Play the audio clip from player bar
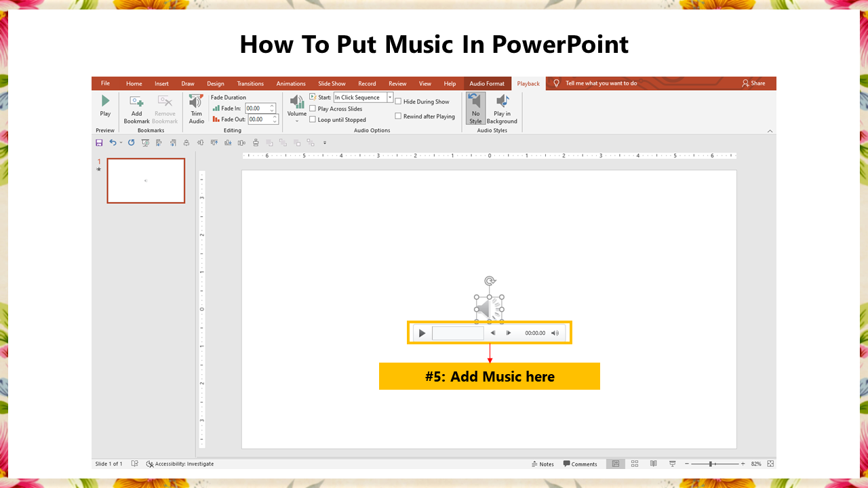The width and height of the screenshot is (868, 488). tap(422, 333)
